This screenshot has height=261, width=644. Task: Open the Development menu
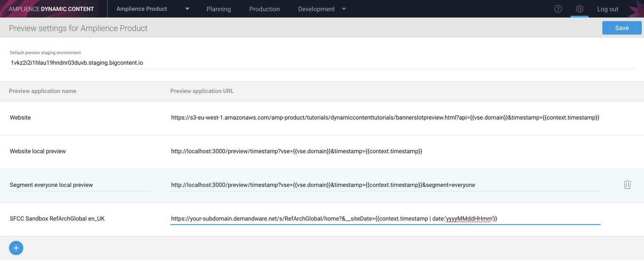[316, 9]
